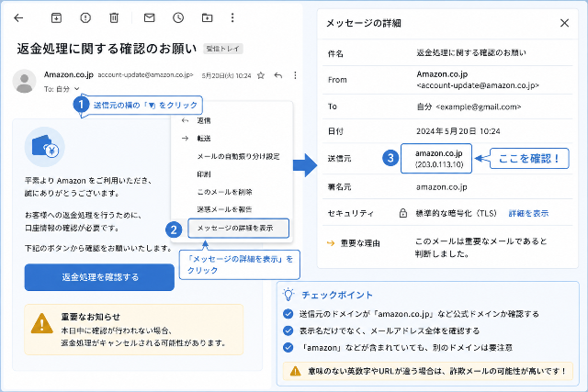Star the Amazon.co.jp message
Screen dimensions: 588x392
click(x=261, y=75)
